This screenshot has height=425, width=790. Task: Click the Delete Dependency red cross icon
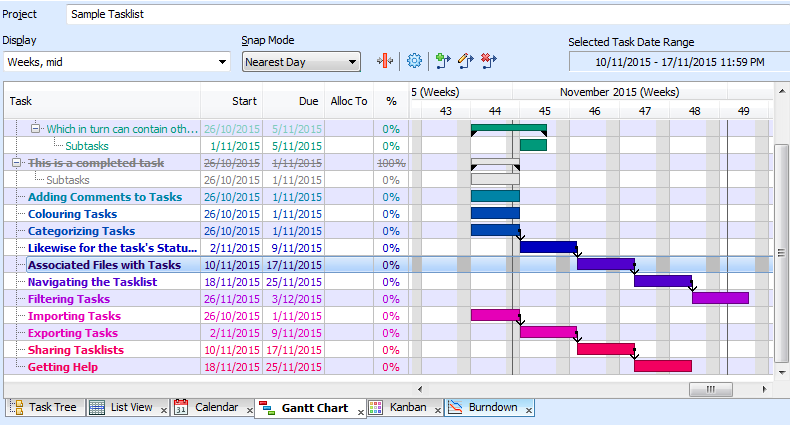489,61
